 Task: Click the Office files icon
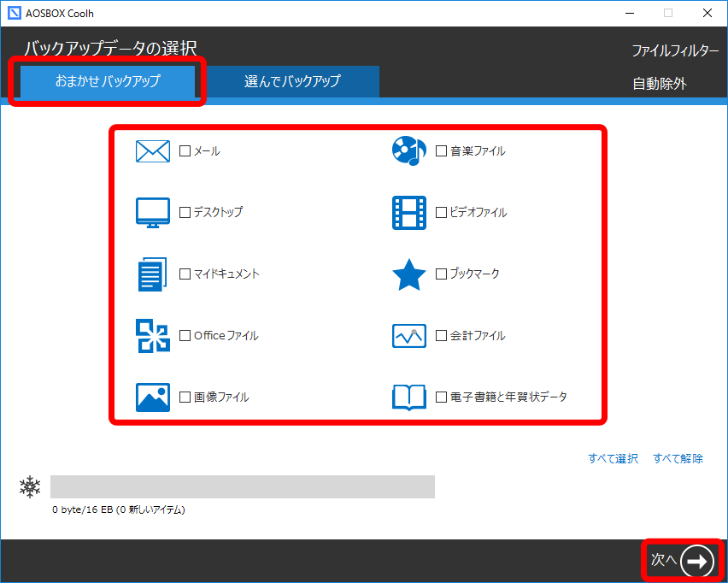[x=153, y=336]
